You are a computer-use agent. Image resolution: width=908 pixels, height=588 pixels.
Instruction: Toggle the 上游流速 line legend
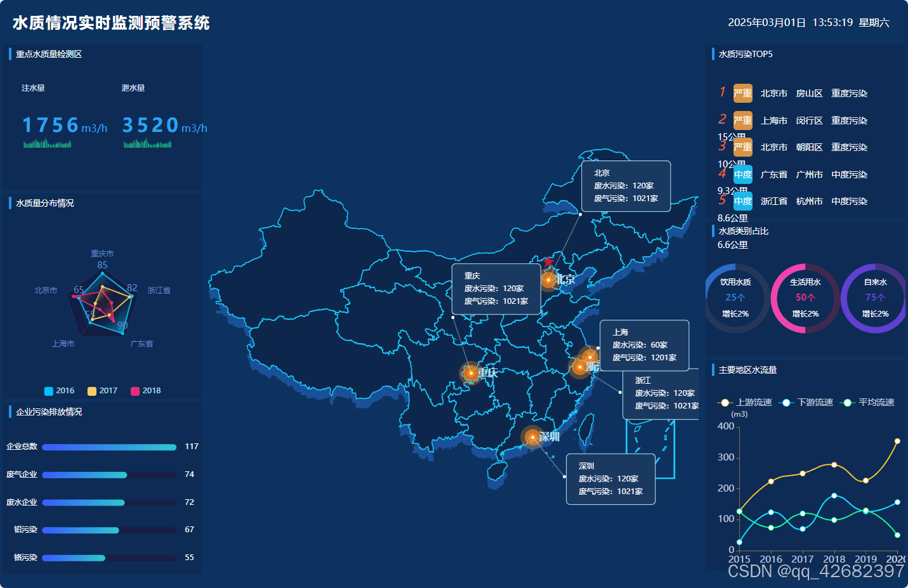tap(744, 402)
